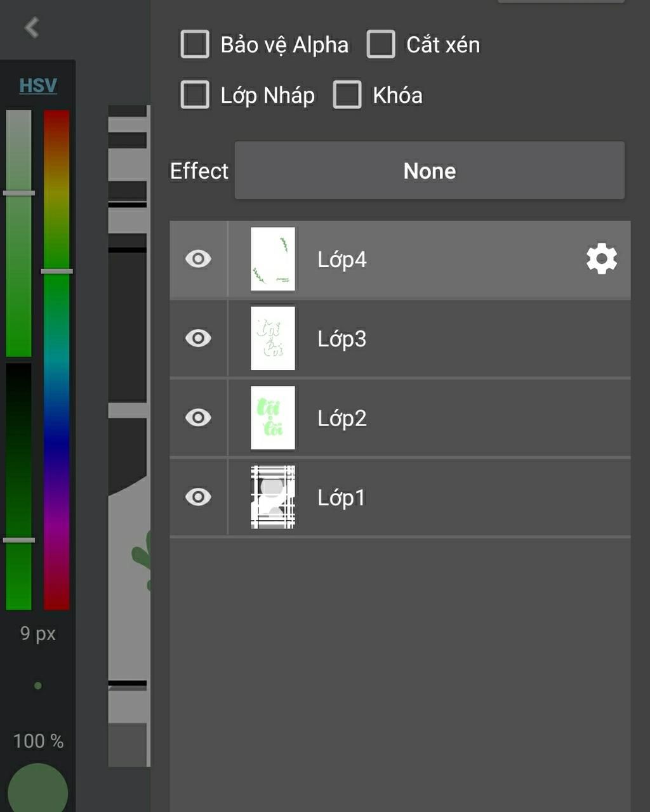The height and width of the screenshot is (812, 650).
Task: Select the Lớp2 layer thumbnail
Action: click(x=273, y=417)
